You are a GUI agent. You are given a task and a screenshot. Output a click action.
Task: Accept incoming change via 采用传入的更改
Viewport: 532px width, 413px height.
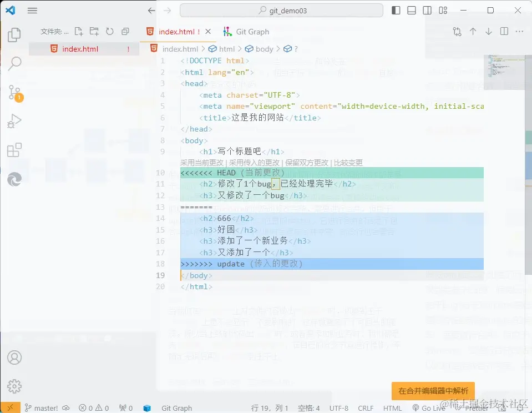[254, 163]
